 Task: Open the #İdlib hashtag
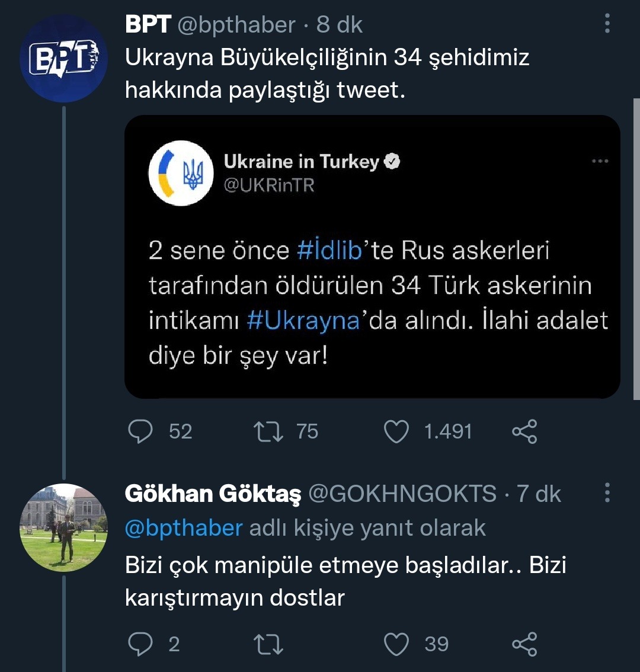[x=329, y=251]
